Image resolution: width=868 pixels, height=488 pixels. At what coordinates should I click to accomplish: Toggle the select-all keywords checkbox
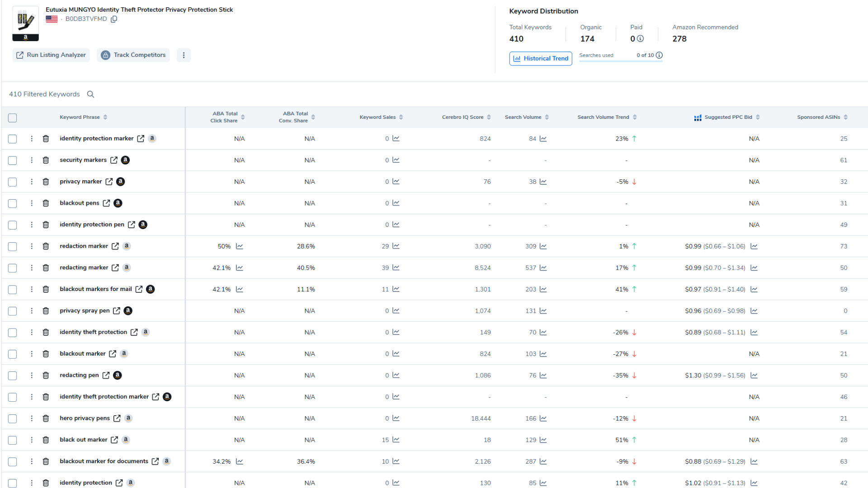pyautogui.click(x=13, y=118)
